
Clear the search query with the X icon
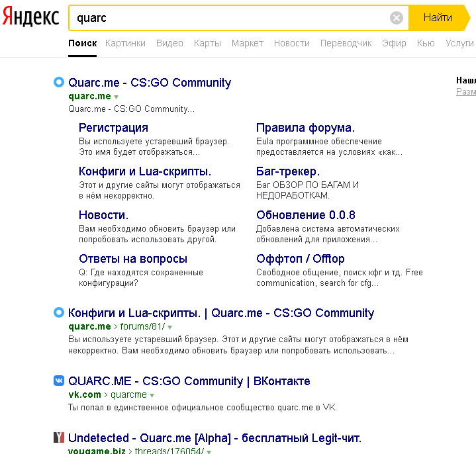click(396, 18)
